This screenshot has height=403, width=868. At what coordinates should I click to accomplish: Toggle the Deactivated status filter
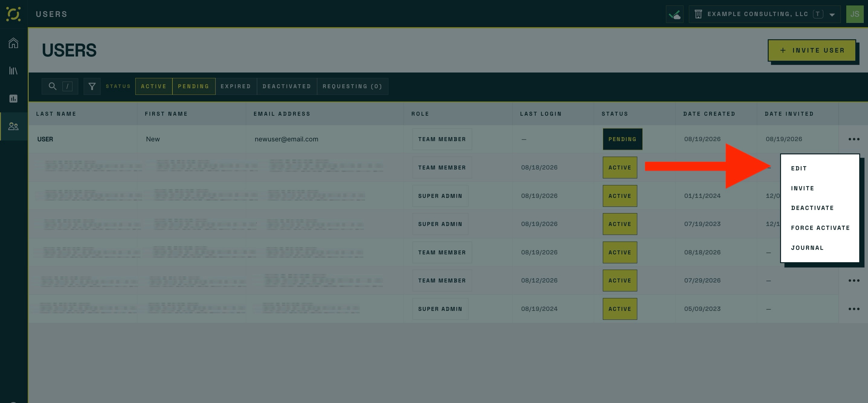[x=287, y=86]
